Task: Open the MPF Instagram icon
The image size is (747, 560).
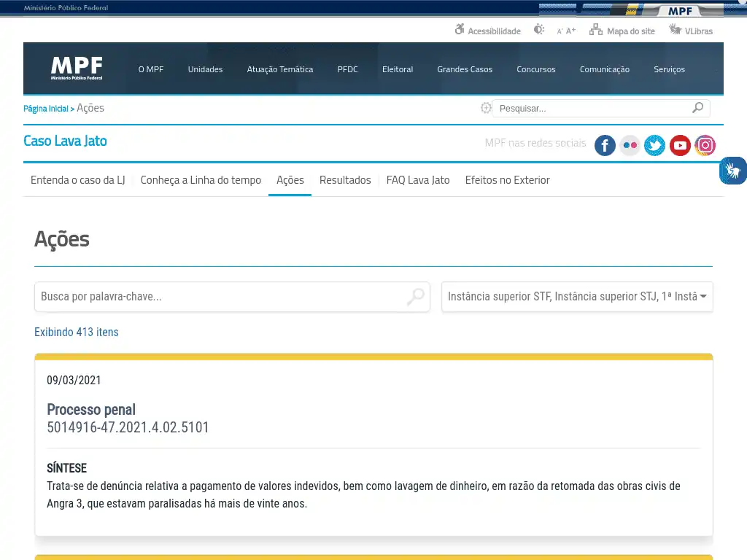Action: point(705,146)
